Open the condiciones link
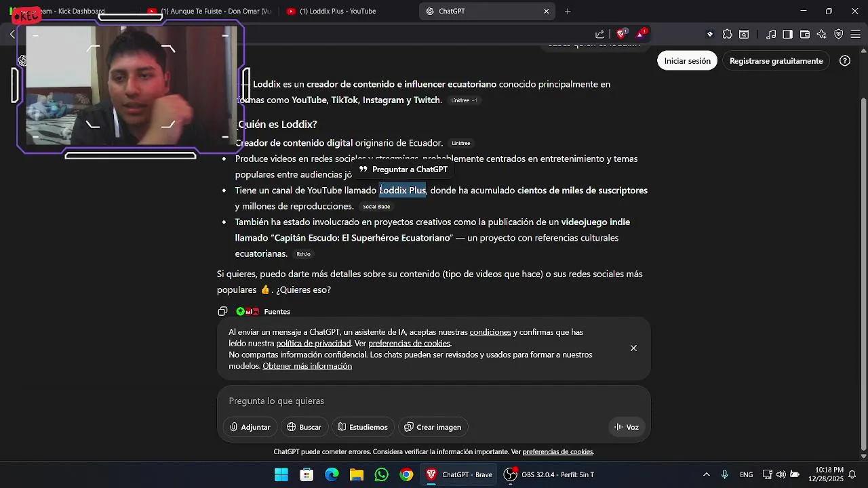868x488 pixels. point(490,332)
